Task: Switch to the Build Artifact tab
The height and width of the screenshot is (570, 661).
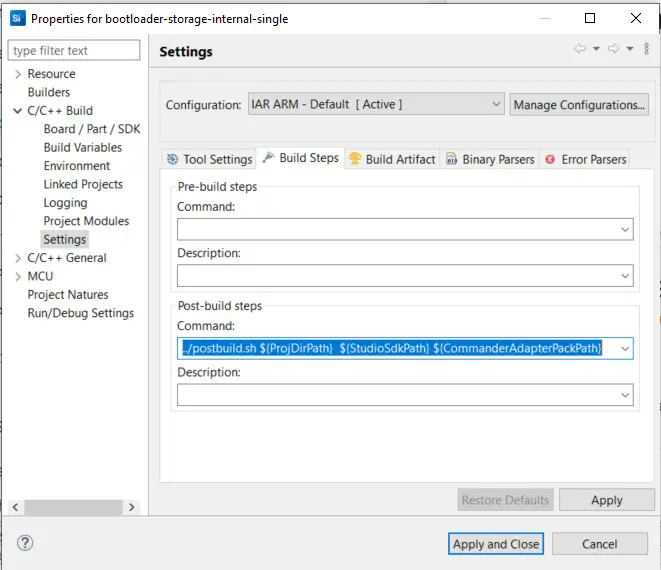Action: (392, 159)
